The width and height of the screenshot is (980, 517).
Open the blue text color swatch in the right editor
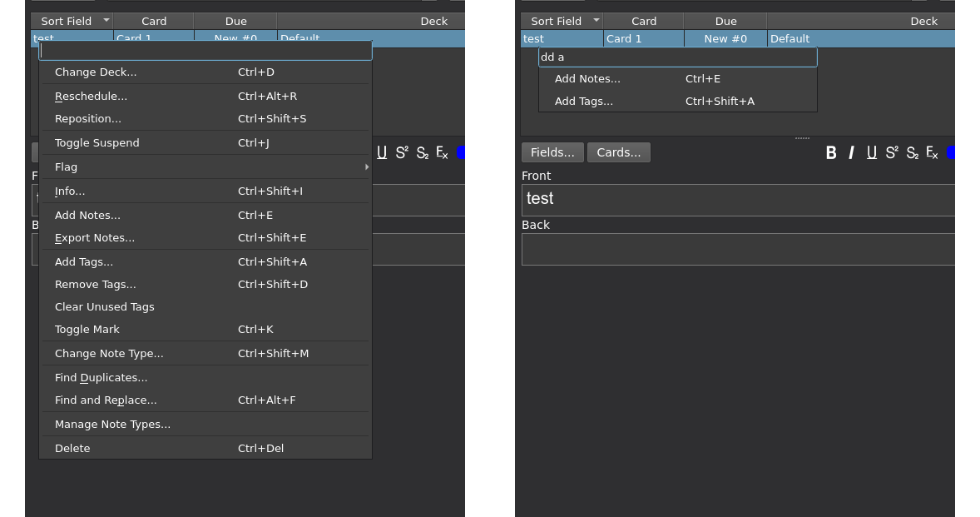pyautogui.click(x=950, y=152)
